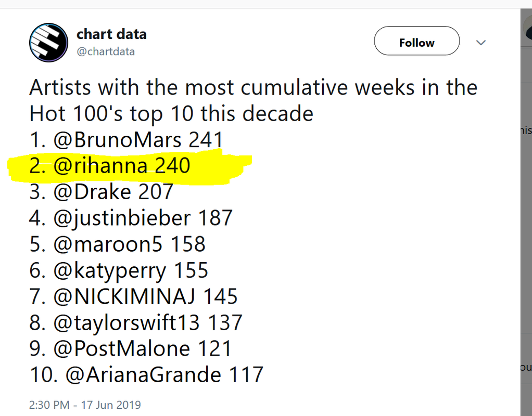This screenshot has width=532, height=416.
Task: Click the 2:30 PM - 17 Jun 2019 timestamp
Action: click(85, 405)
